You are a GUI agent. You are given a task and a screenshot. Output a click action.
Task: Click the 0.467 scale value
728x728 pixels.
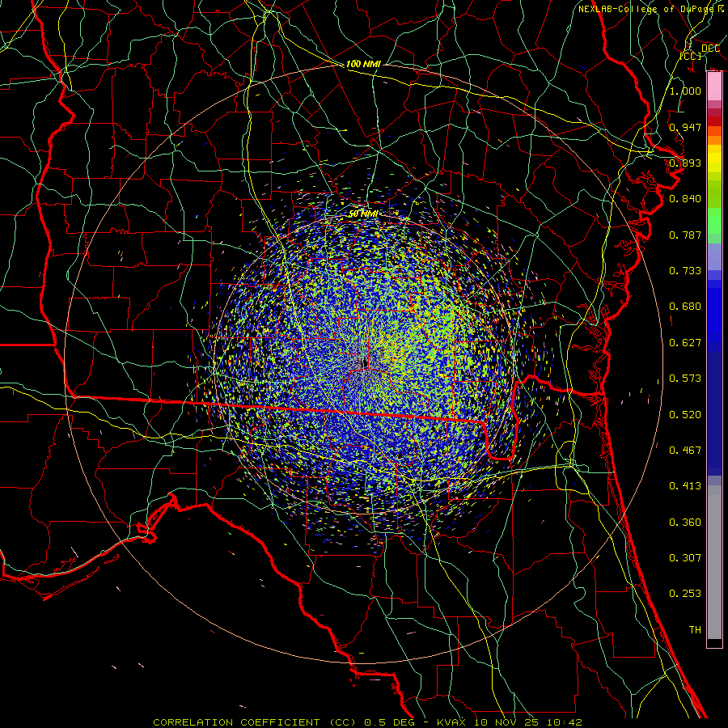tap(685, 451)
